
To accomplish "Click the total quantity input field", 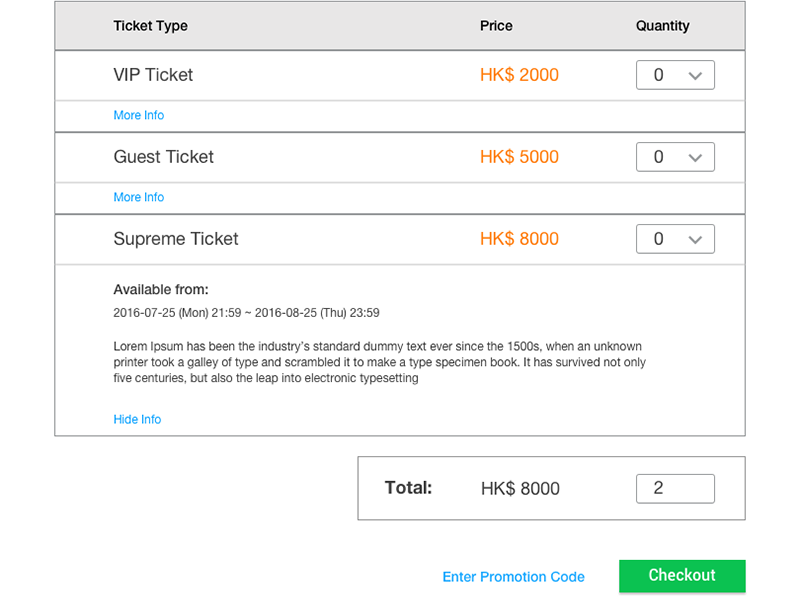I will tap(675, 488).
